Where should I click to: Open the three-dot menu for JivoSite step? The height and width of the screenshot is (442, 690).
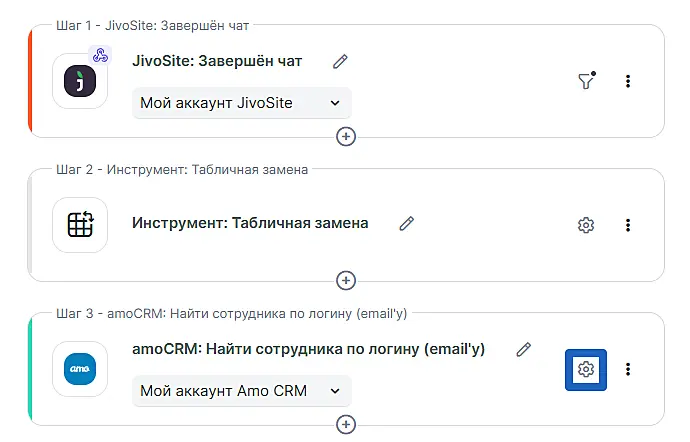628,82
